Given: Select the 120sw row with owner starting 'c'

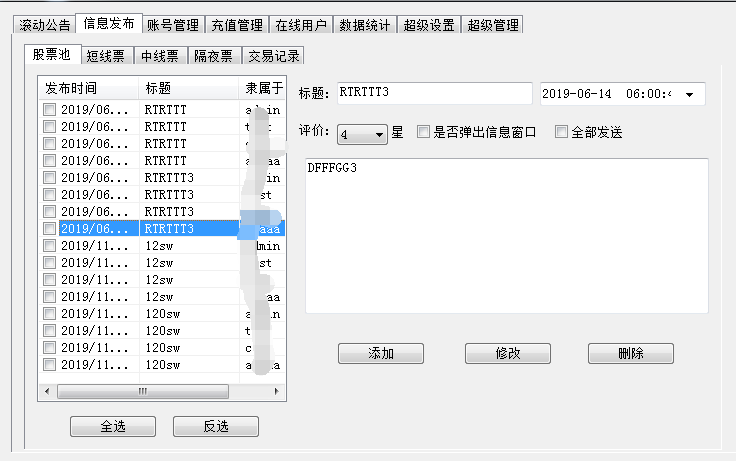Looking at the screenshot, I should pyautogui.click(x=162, y=348).
